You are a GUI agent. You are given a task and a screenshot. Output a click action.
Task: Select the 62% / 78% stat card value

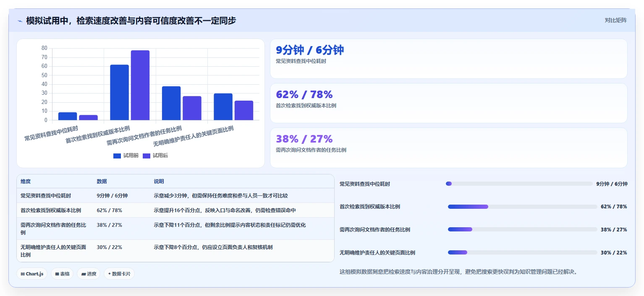[304, 94]
